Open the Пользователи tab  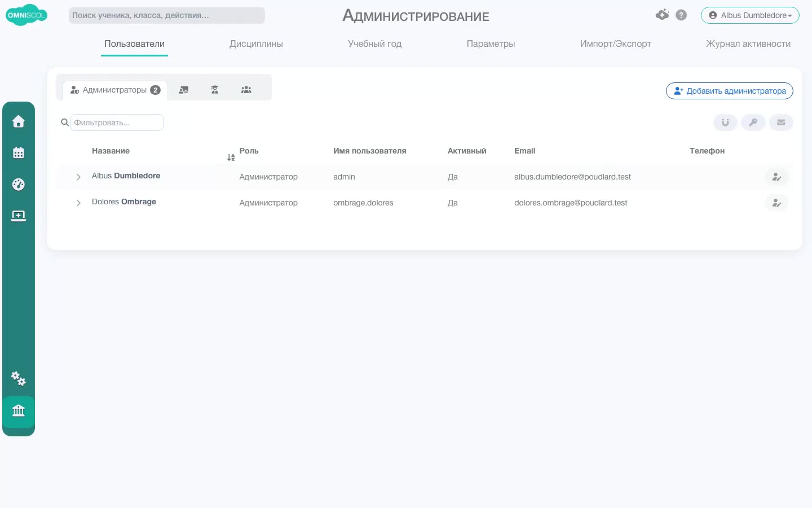[x=134, y=44]
